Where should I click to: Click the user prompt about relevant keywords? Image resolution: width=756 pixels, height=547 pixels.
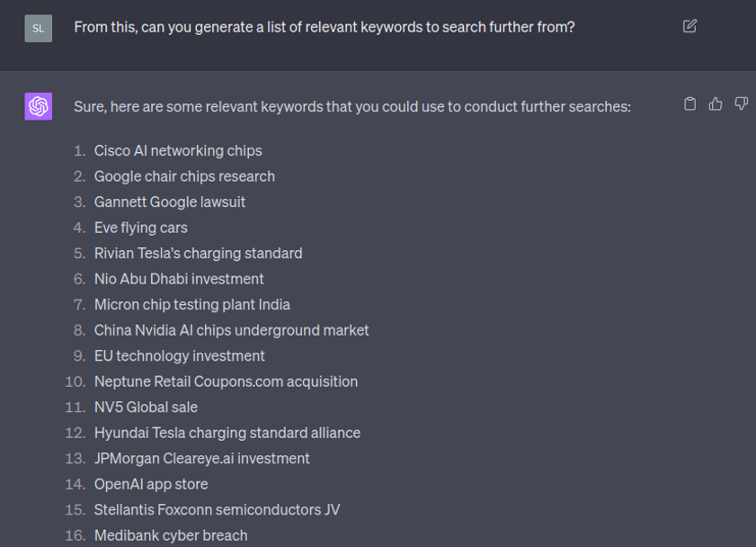tap(324, 27)
